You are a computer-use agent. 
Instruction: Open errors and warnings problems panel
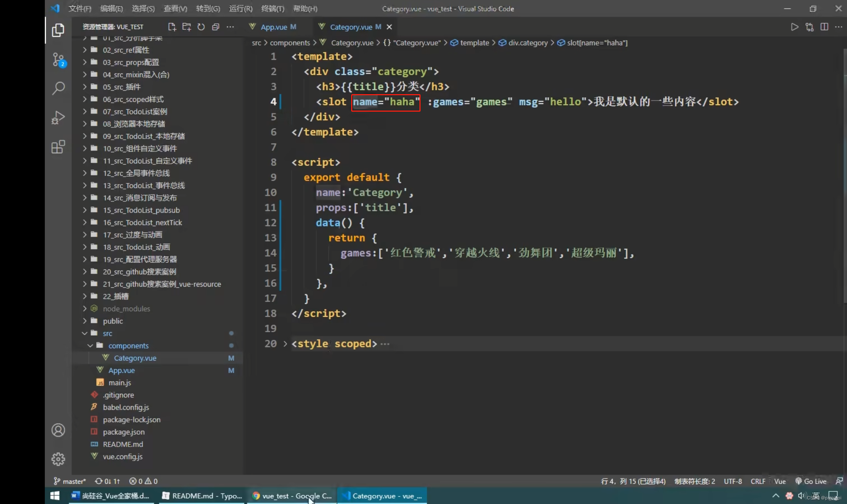coord(144,481)
